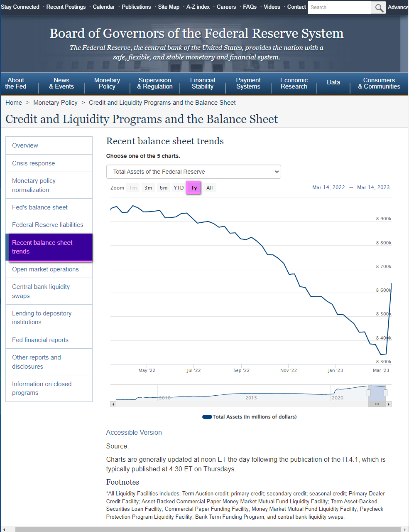
Task: Select Monetary policy normalization sidebar item
Action: point(49,185)
